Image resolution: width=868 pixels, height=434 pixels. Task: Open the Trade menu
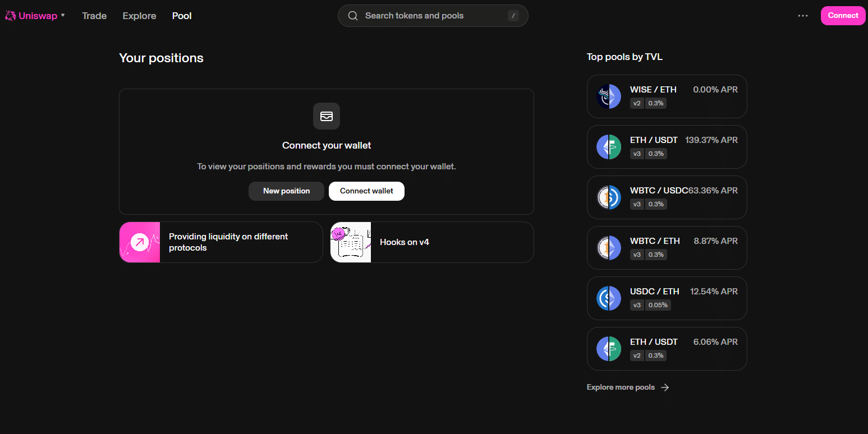pos(94,16)
